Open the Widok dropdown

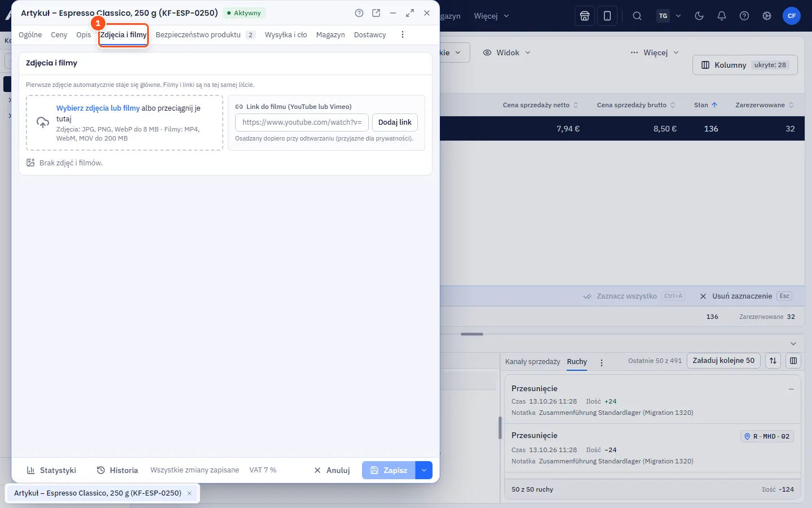pos(506,52)
